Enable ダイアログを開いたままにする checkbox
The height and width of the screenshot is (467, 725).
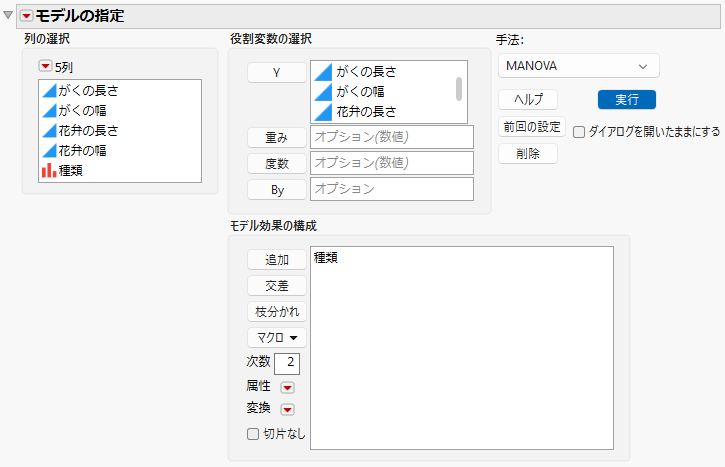pyautogui.click(x=579, y=132)
